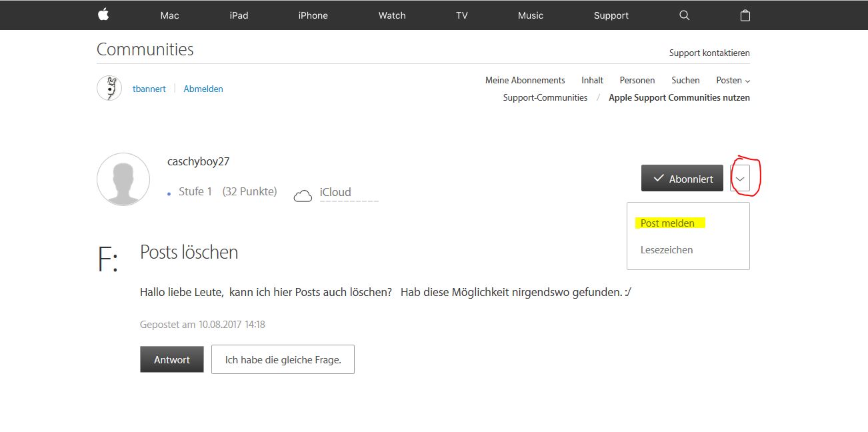
Task: Open the Mac navigation item
Action: pos(170,15)
